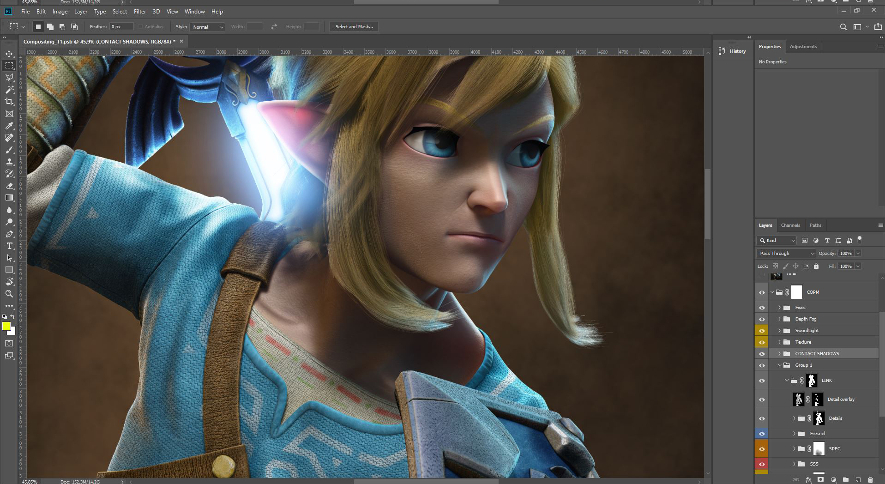Toggle visibility of Details group
This screenshot has width=885, height=484.
point(761,419)
